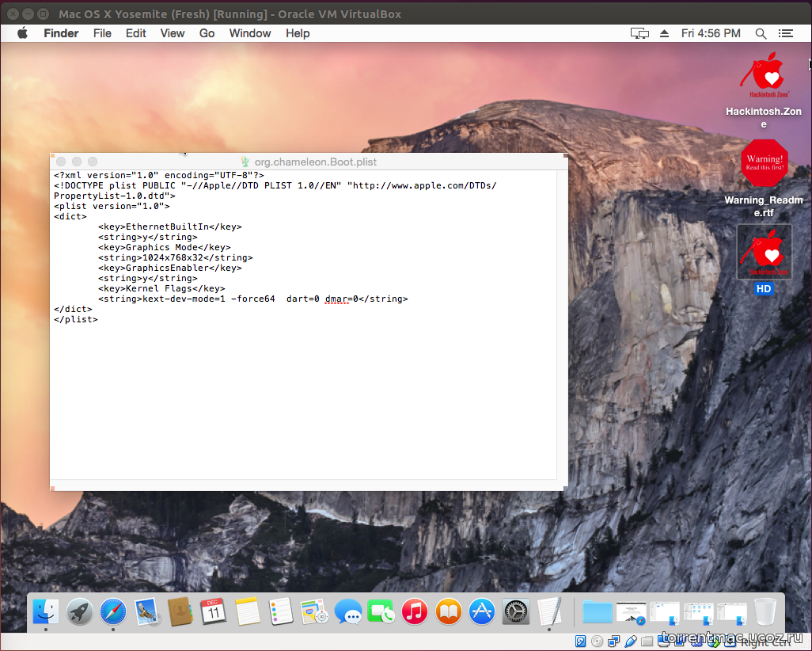Click the closing plist tag line
Viewport: 812px width, 651px height.
click(76, 319)
